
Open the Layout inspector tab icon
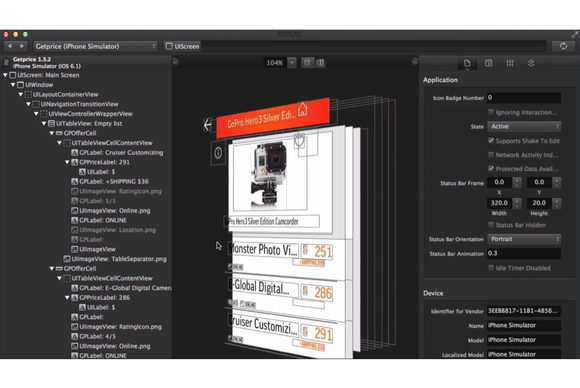point(488,63)
